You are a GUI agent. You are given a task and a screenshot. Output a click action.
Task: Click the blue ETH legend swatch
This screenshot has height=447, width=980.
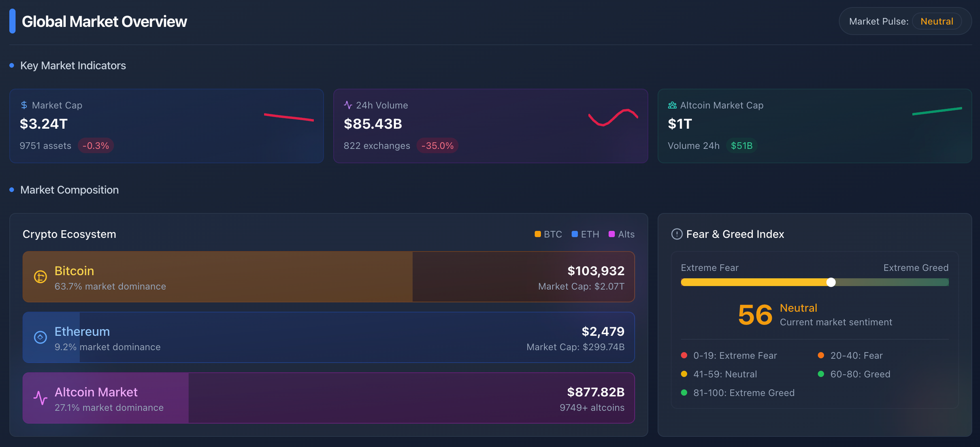point(575,234)
